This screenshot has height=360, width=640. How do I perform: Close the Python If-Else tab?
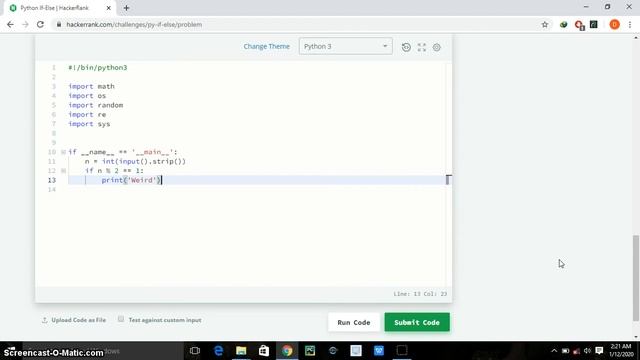click(x=109, y=8)
